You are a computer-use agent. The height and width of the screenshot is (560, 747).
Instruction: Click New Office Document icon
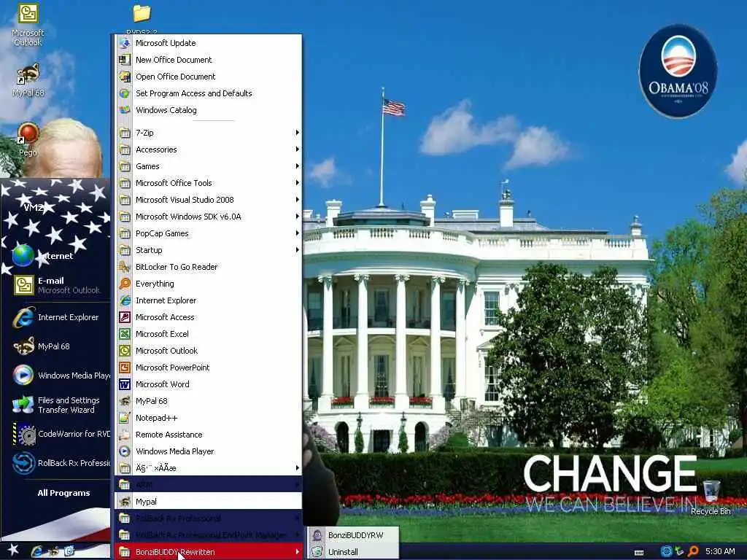coord(124,60)
